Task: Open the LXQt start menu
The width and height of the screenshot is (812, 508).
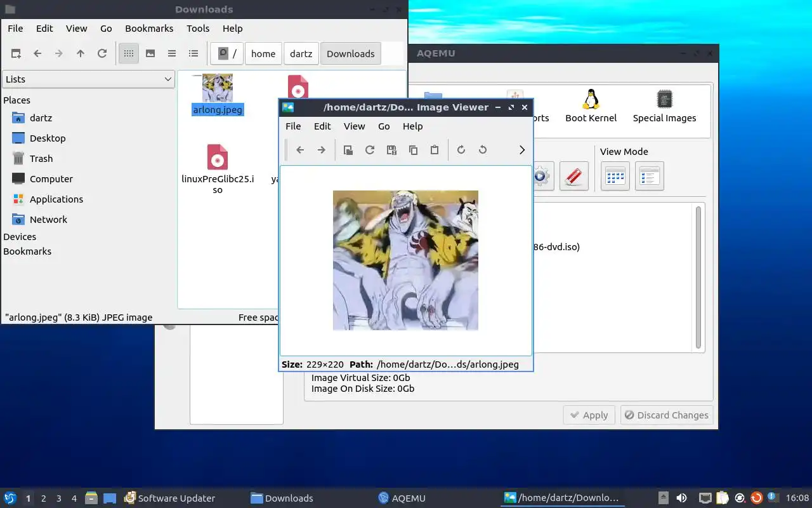Action: (10, 498)
